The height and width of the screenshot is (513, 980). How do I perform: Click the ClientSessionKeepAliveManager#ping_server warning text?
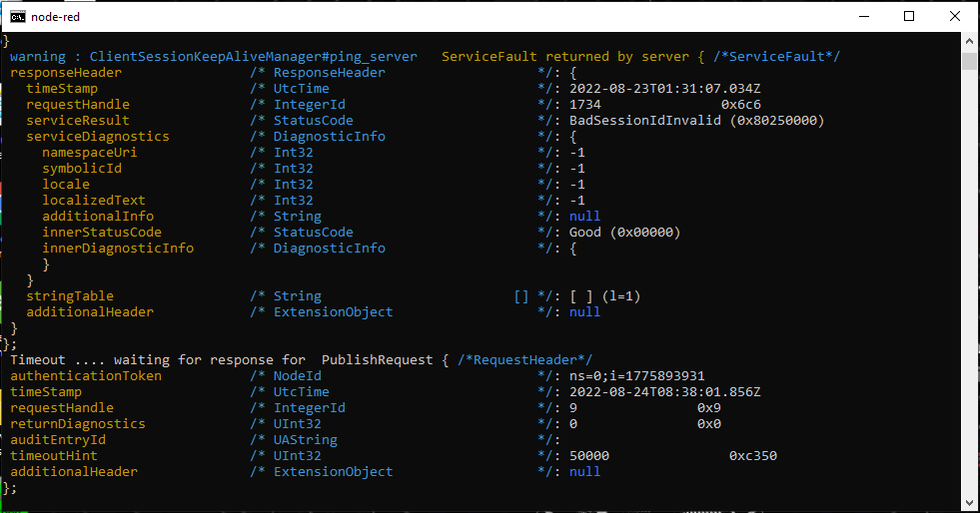pyautogui.click(x=253, y=57)
